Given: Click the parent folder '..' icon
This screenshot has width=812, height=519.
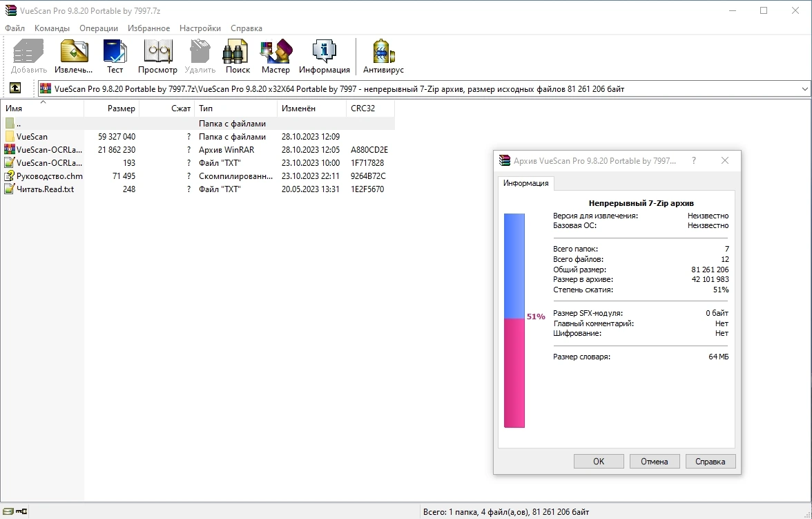Looking at the screenshot, I should pyautogui.click(x=10, y=124).
